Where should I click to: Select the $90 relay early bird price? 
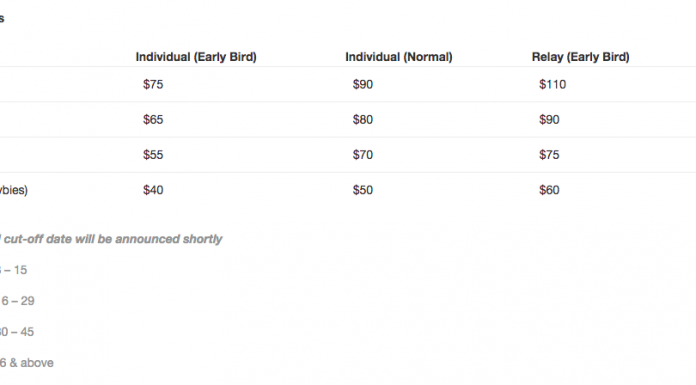click(x=549, y=119)
